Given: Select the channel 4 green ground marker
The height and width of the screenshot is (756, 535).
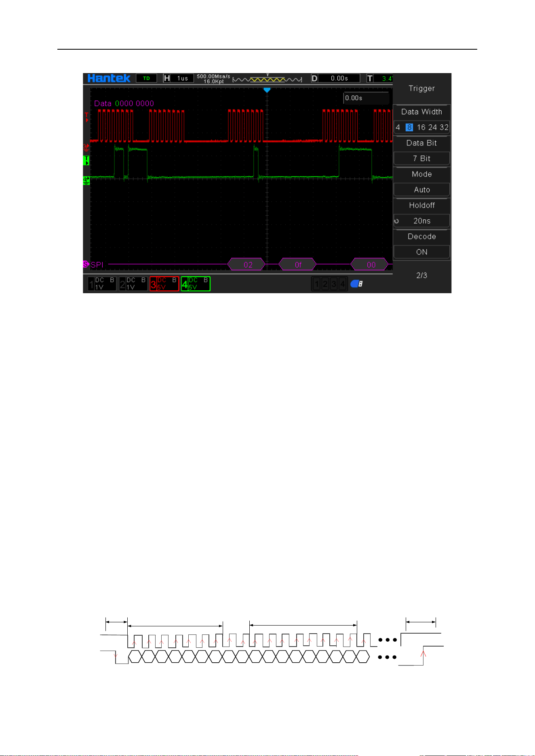Looking at the screenshot, I should click(86, 181).
